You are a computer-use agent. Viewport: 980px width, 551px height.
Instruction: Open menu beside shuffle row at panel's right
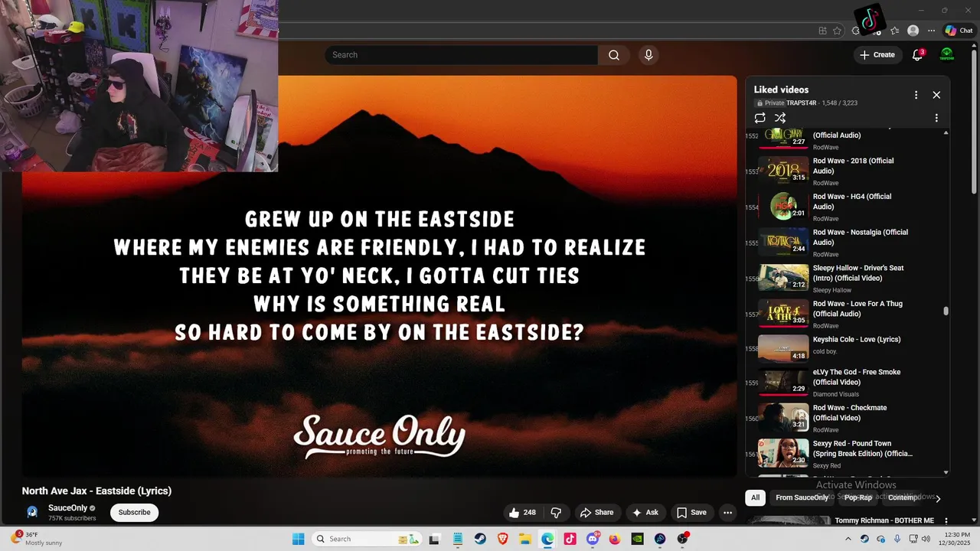point(936,118)
